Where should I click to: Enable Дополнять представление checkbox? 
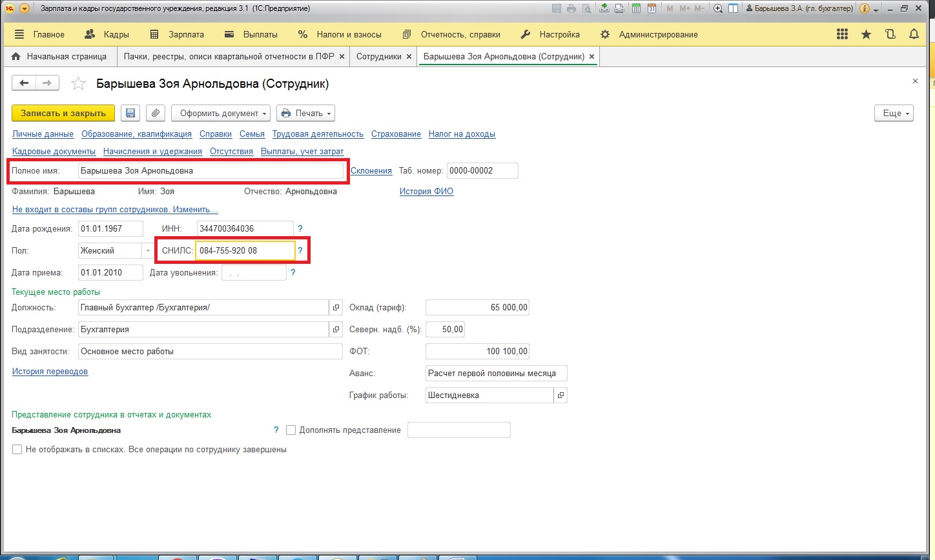pos(291,430)
